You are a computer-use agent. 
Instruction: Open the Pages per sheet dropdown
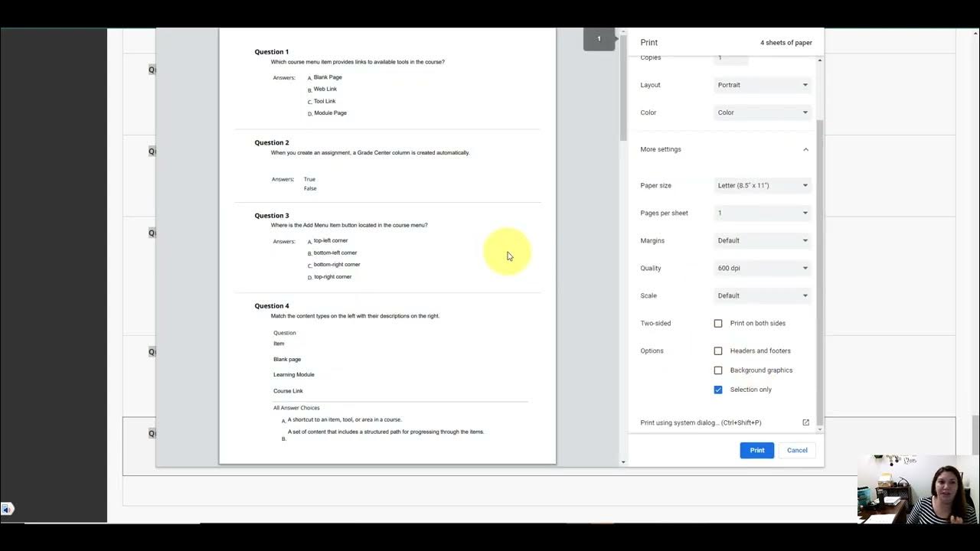pos(763,213)
